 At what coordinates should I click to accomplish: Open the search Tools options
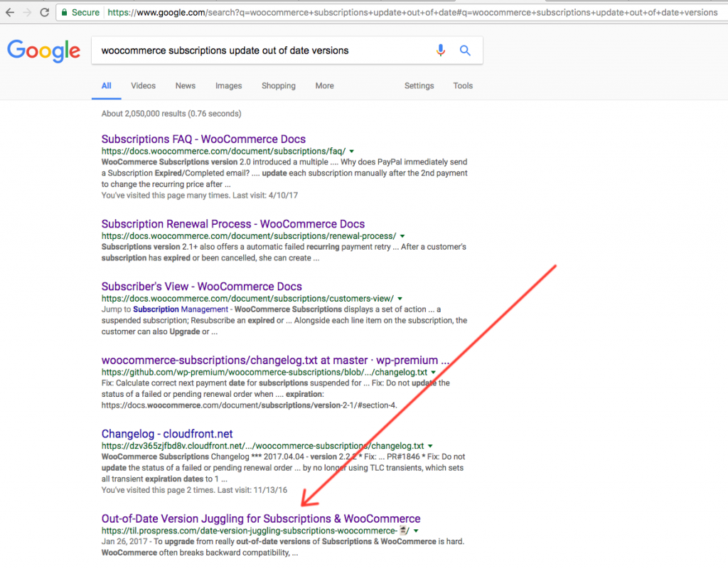pyautogui.click(x=463, y=86)
